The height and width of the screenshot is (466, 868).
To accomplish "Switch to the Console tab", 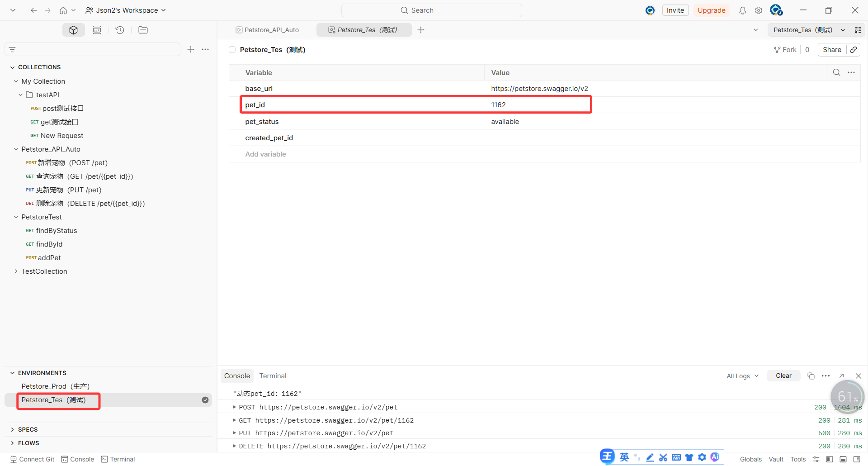I will coord(237,376).
